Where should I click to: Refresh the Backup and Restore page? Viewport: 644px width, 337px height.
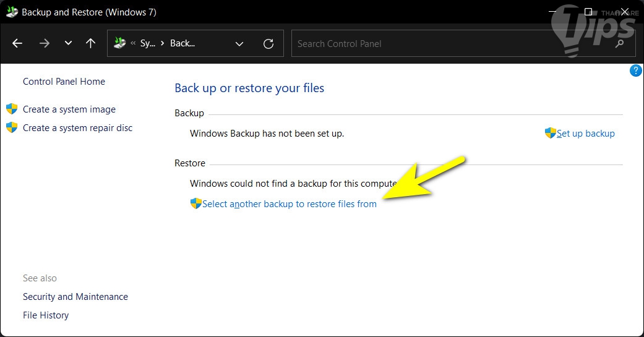pos(268,43)
